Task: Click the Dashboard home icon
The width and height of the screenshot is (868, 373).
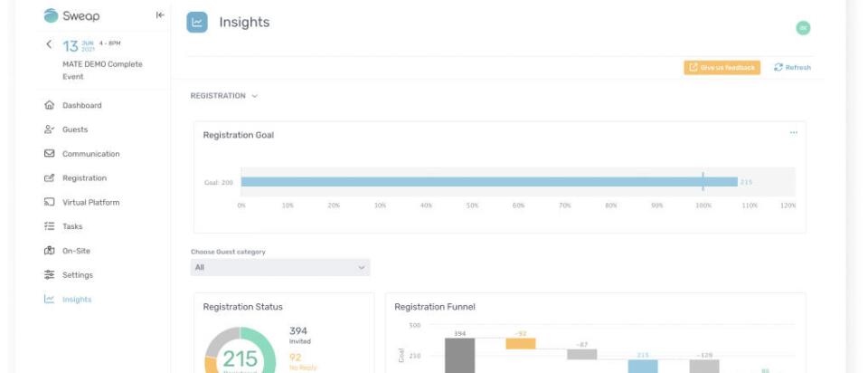Action: (x=50, y=105)
